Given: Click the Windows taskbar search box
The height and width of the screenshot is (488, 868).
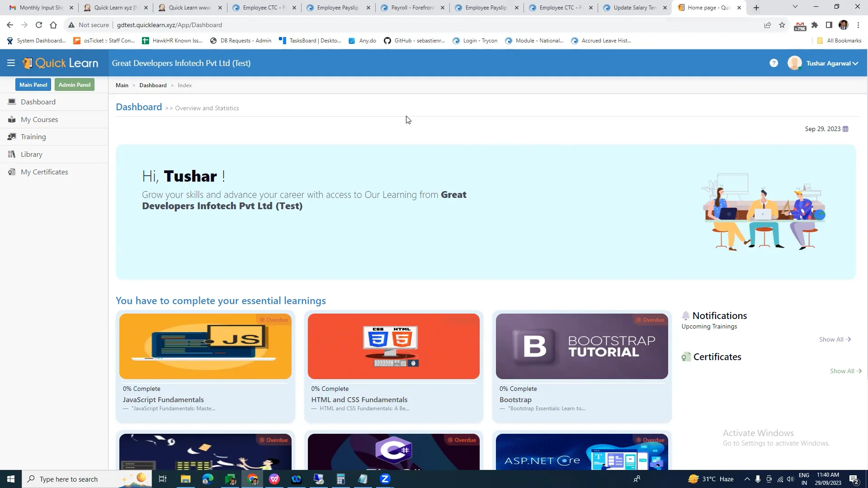Looking at the screenshot, I should [x=87, y=479].
